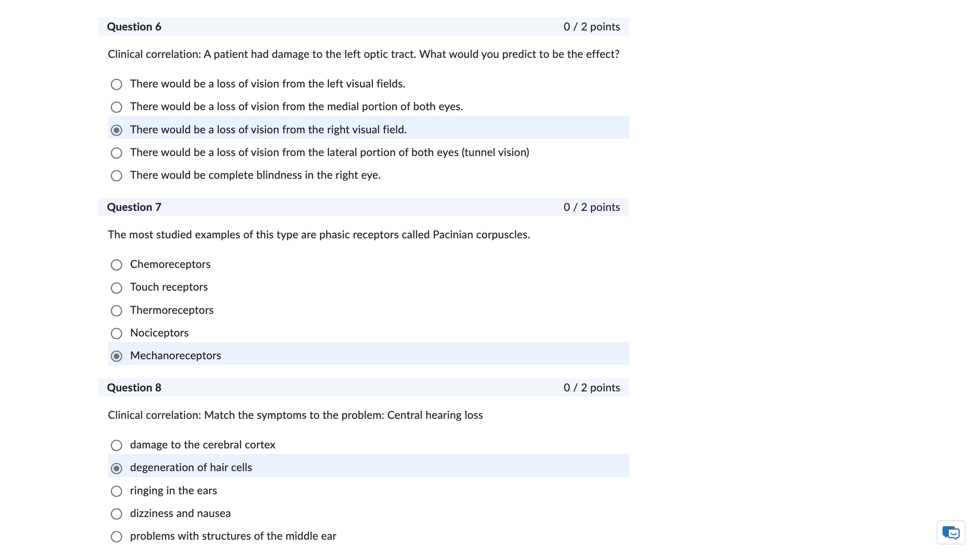Image resolution: width=980 pixels, height=556 pixels.
Task: Click the Question 7 header bar
Action: pos(134,207)
